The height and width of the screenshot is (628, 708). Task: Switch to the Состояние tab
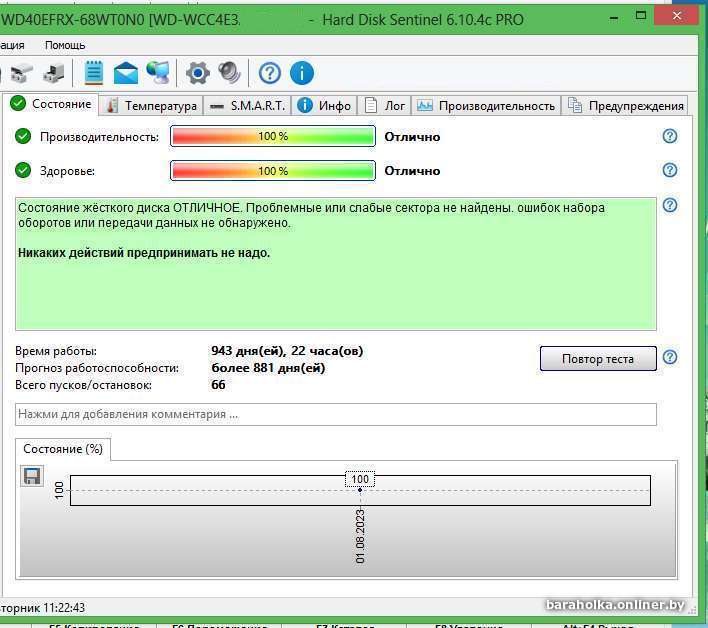[51, 104]
